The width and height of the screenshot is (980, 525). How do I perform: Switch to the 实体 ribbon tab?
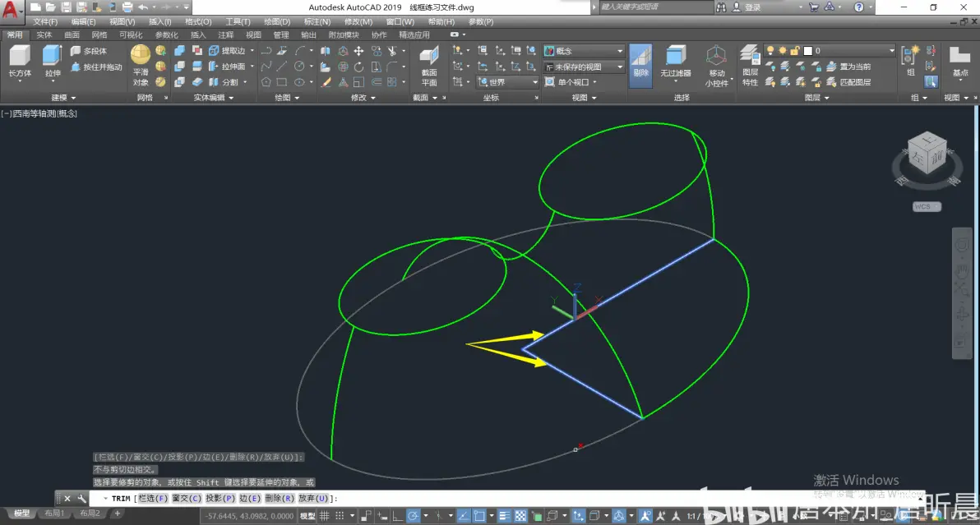point(44,35)
